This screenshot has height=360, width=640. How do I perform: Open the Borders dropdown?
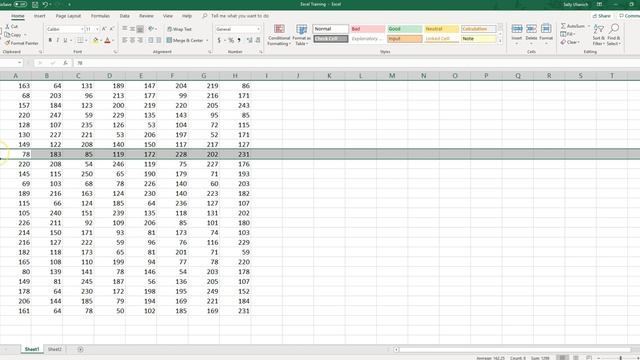pos(86,40)
